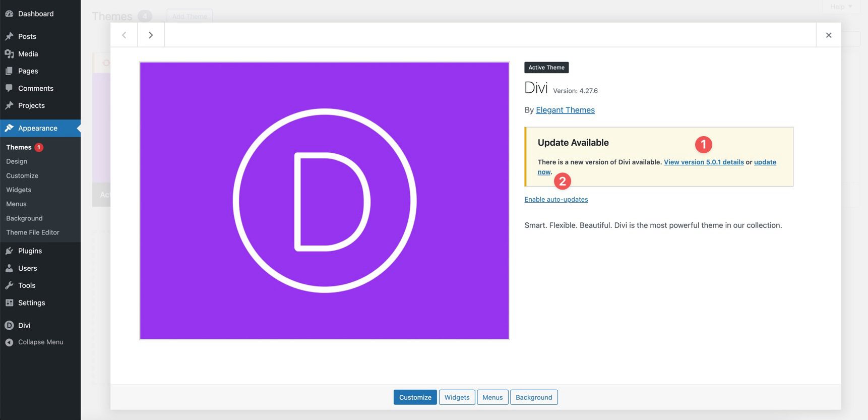Click the Add Theme button behind overlay
868x420 pixels.
point(190,17)
